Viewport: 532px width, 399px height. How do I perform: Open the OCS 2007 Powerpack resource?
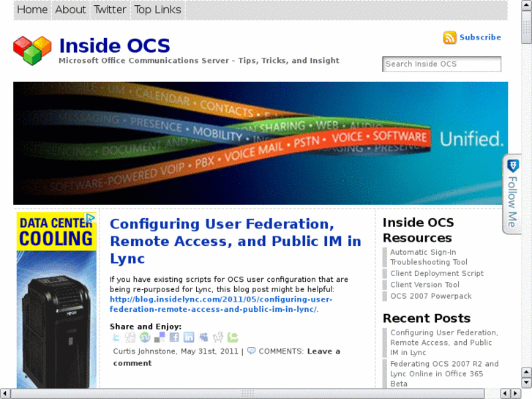(431, 296)
